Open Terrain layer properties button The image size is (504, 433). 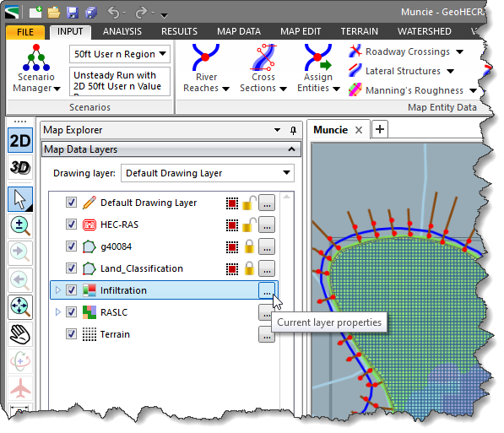267,334
